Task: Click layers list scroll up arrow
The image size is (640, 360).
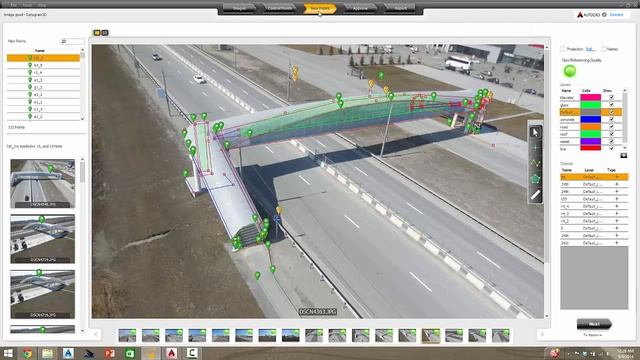Action: pyautogui.click(x=624, y=90)
